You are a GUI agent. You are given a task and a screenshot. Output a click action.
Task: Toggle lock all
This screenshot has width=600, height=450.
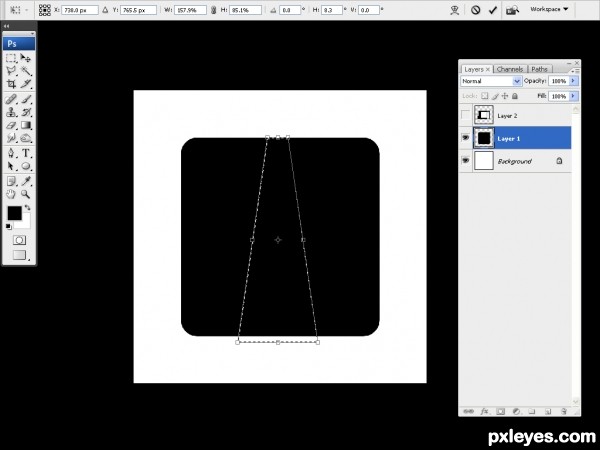click(x=515, y=96)
